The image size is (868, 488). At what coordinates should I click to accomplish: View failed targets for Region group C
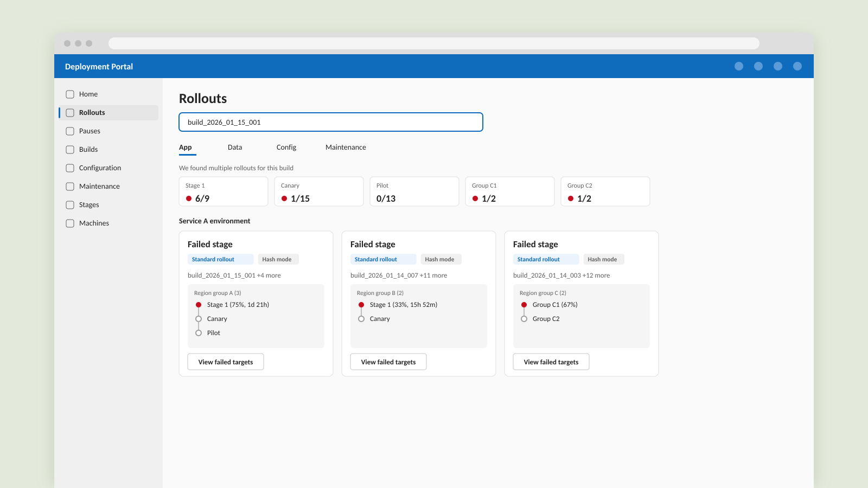(551, 362)
